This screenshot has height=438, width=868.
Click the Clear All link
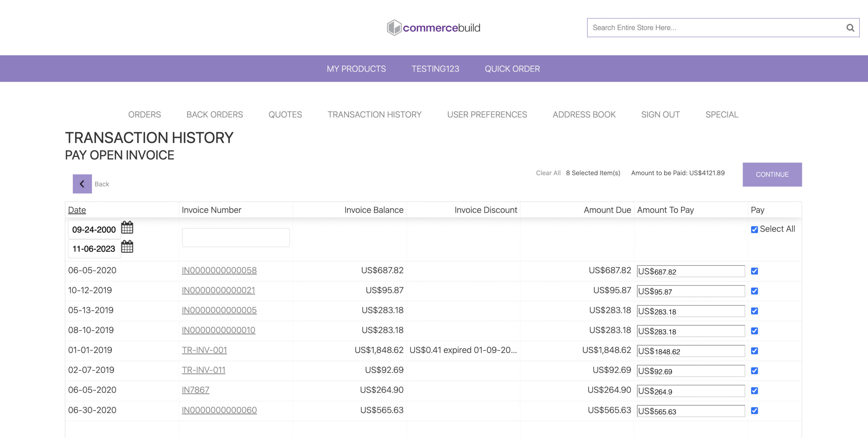tap(548, 173)
